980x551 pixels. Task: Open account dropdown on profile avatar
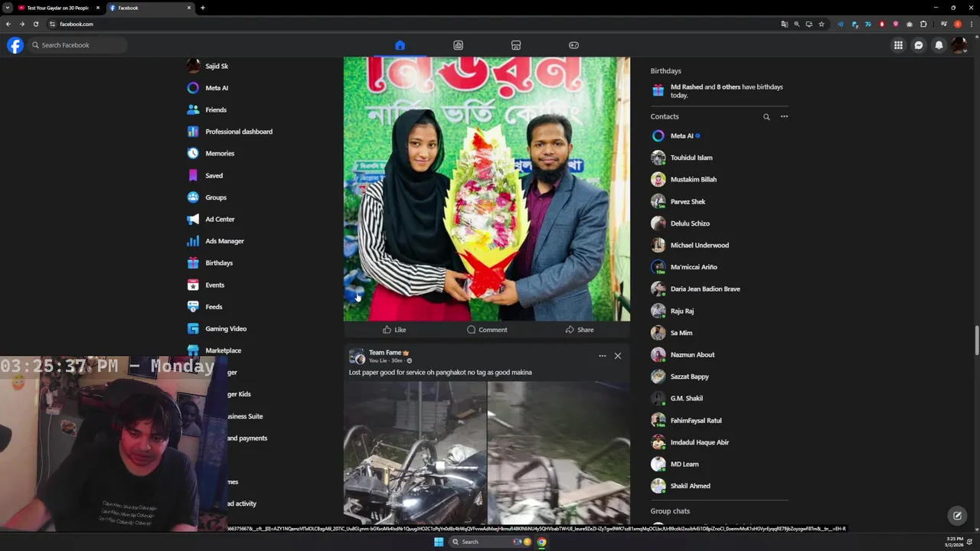click(959, 45)
